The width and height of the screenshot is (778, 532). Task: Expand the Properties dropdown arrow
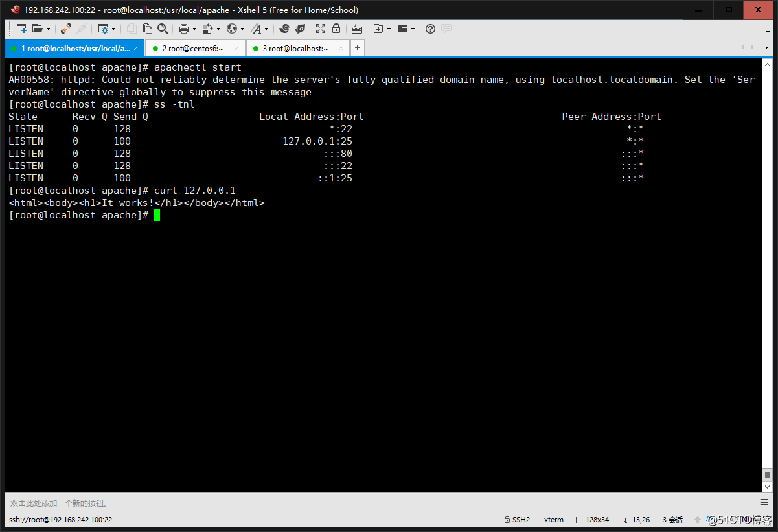point(114,29)
